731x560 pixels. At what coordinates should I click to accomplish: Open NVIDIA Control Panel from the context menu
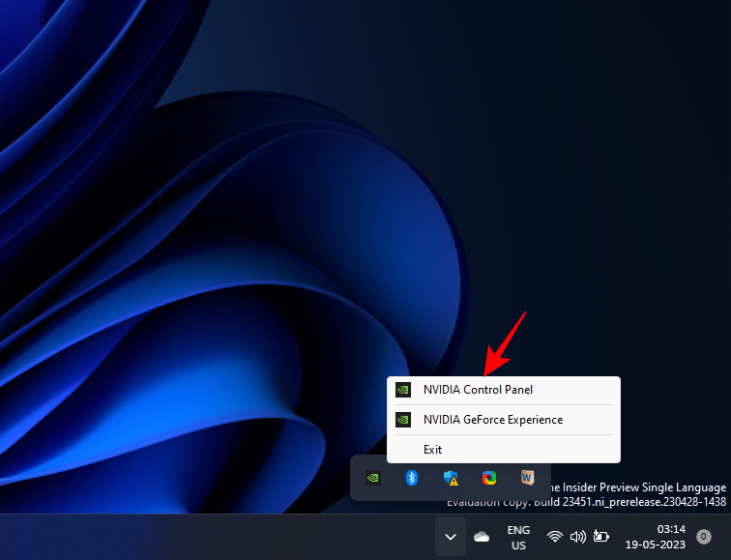coord(478,390)
